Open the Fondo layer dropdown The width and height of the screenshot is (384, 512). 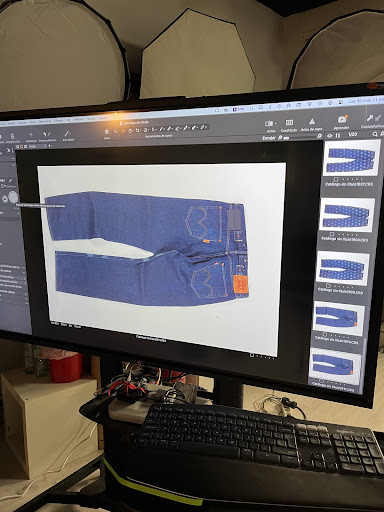point(37,146)
